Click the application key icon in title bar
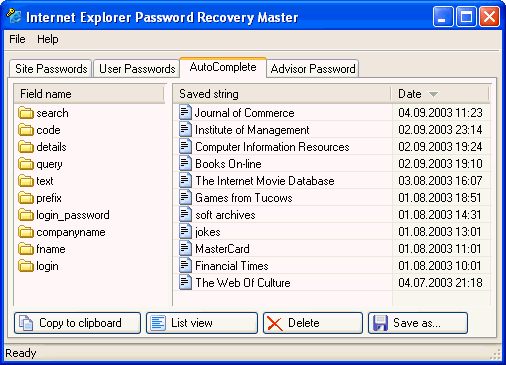Image resolution: width=506 pixels, height=365 pixels. [x=14, y=16]
